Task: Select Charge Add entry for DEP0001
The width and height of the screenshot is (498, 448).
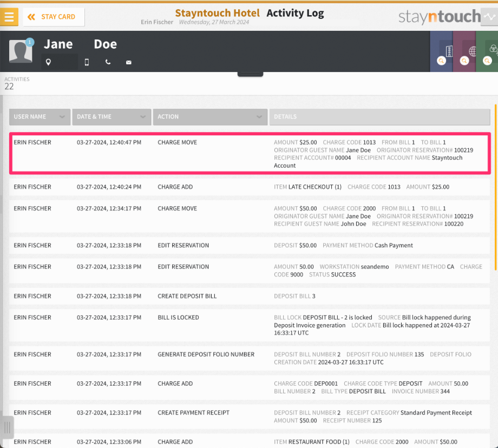Action: (250, 387)
